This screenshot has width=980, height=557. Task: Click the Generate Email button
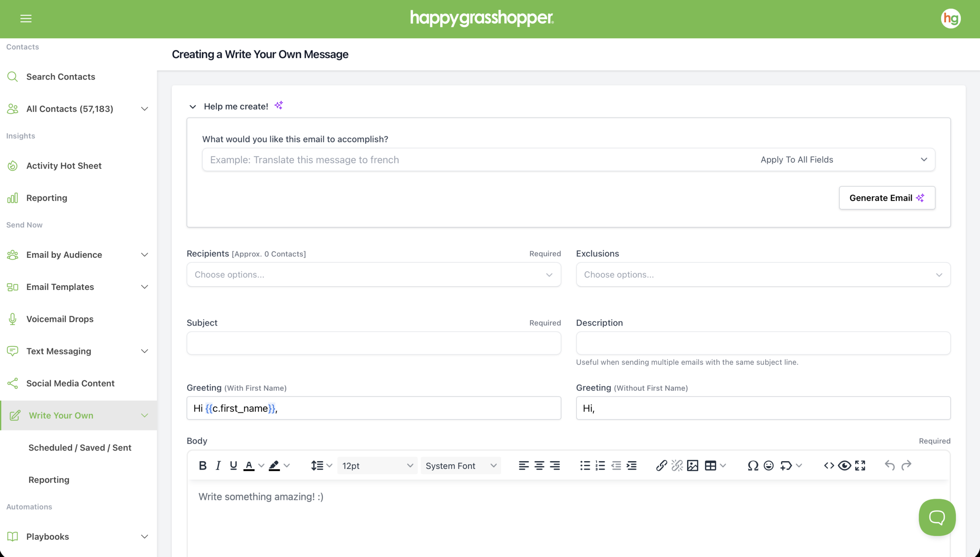887,198
